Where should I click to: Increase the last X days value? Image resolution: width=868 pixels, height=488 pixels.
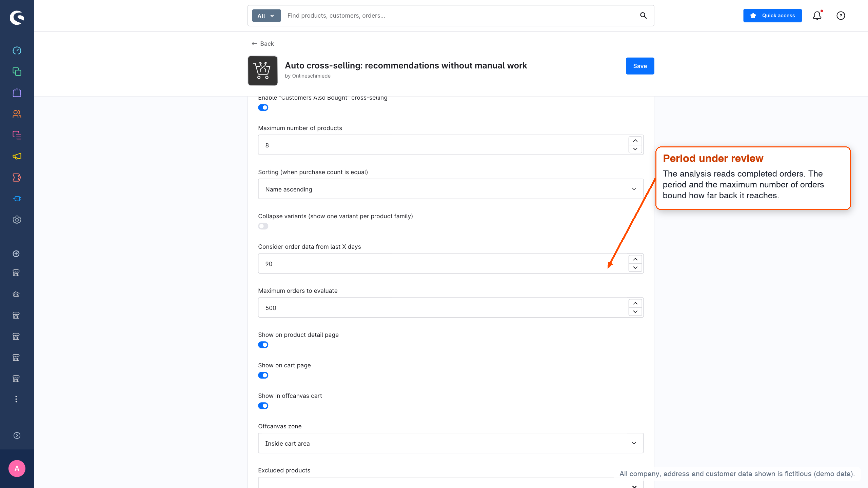pyautogui.click(x=635, y=259)
